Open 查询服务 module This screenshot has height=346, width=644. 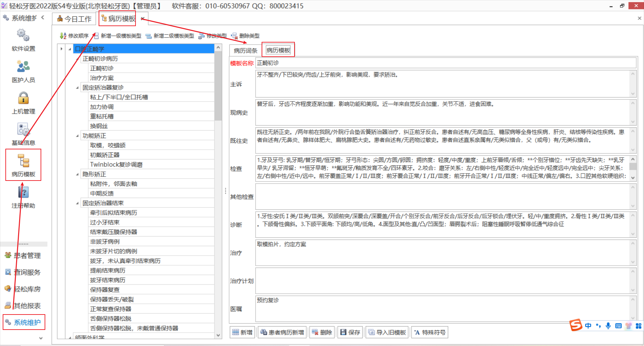click(23, 272)
